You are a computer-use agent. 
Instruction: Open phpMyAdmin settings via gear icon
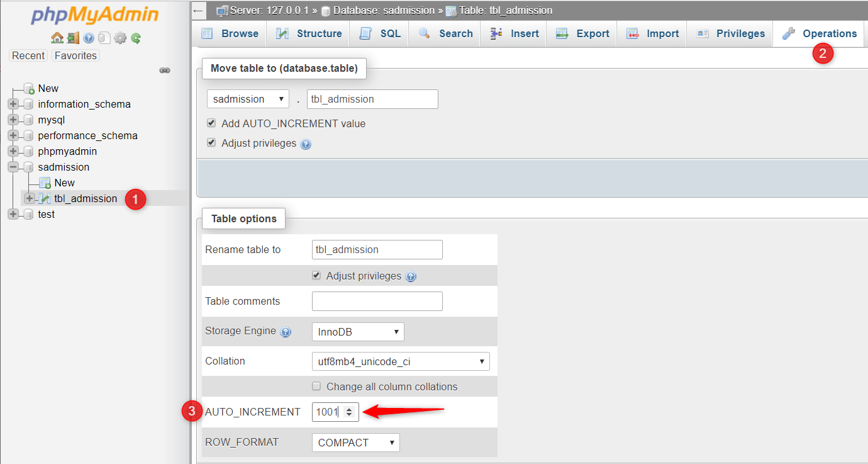[x=120, y=38]
